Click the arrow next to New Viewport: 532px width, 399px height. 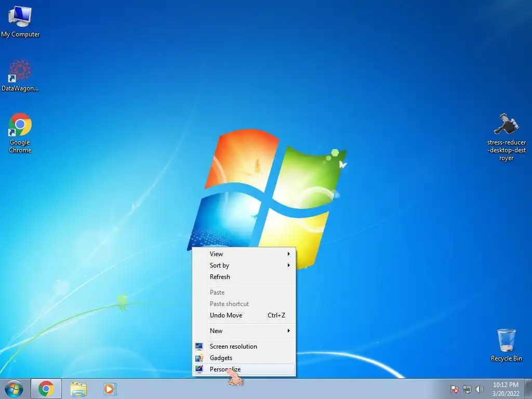coord(289,331)
